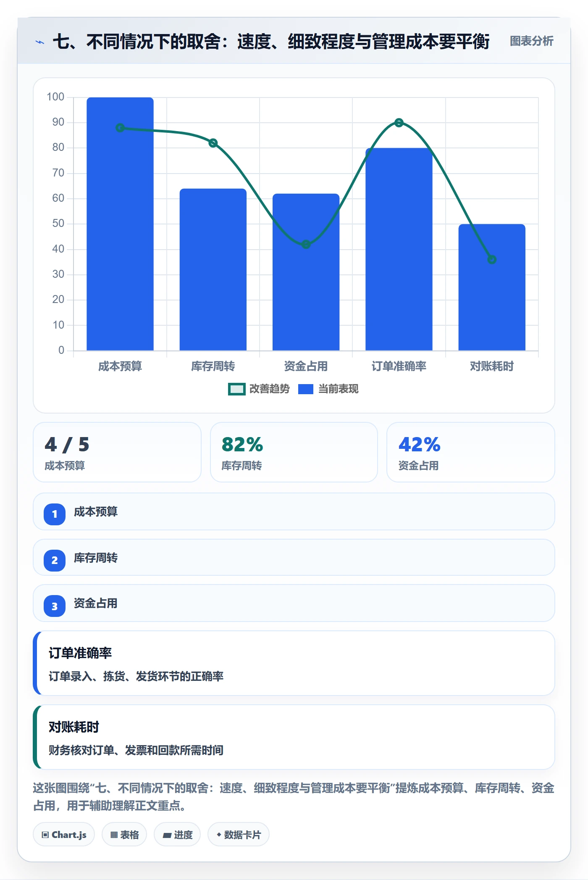Click the 资金占用 blue bar
This screenshot has width=588, height=880.
coord(306,272)
